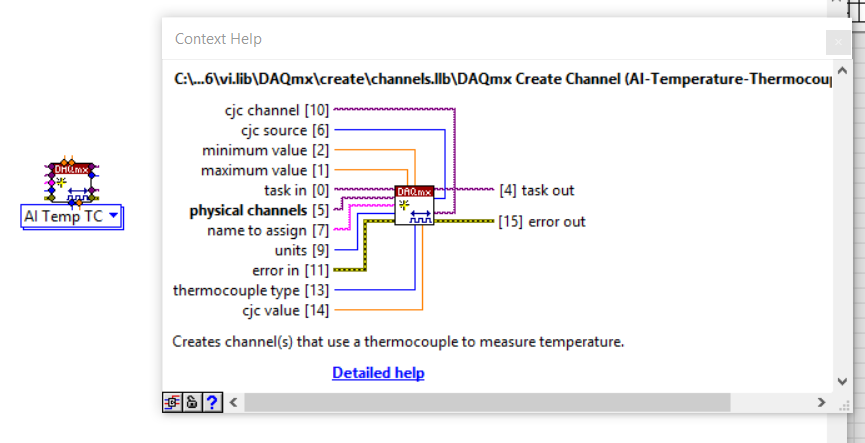This screenshot has height=443, width=865.
Task: Click the DAQmx icon in Context Help diagram
Action: click(414, 205)
